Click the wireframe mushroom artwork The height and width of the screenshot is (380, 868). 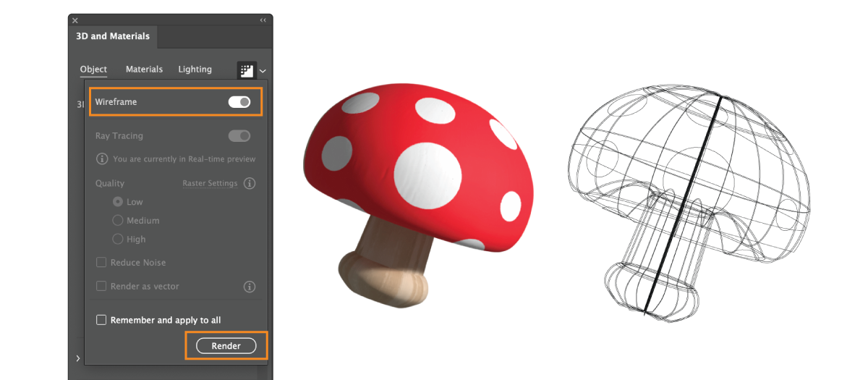pos(687,203)
